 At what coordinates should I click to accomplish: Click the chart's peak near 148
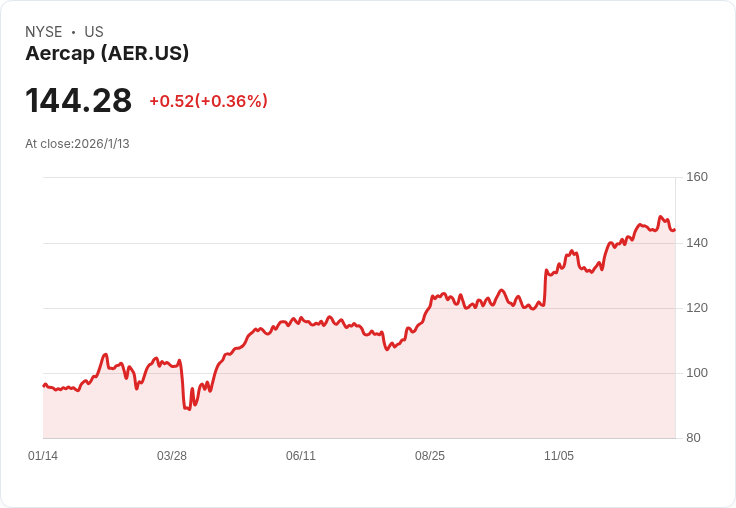coord(660,217)
